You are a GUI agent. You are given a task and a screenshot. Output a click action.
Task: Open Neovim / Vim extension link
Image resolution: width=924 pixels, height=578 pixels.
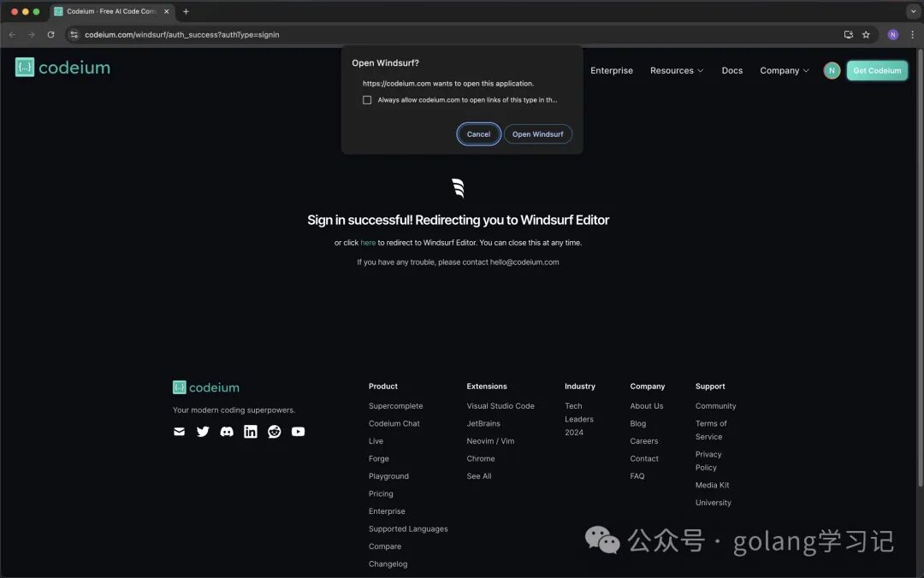[490, 441]
